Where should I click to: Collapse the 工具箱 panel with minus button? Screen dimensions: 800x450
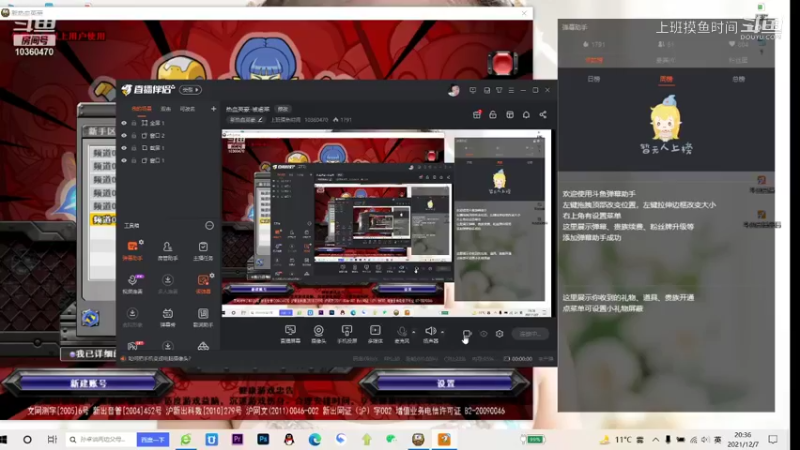[209, 226]
